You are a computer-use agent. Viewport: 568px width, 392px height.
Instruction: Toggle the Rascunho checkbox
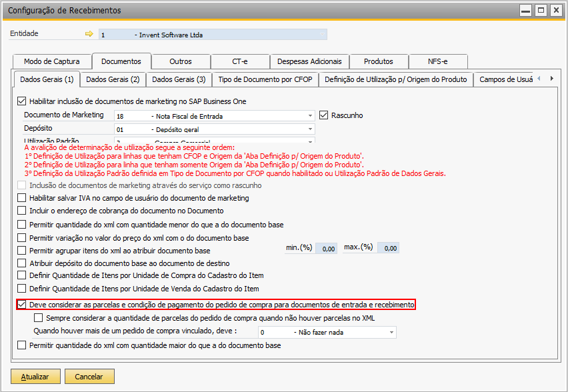click(323, 115)
